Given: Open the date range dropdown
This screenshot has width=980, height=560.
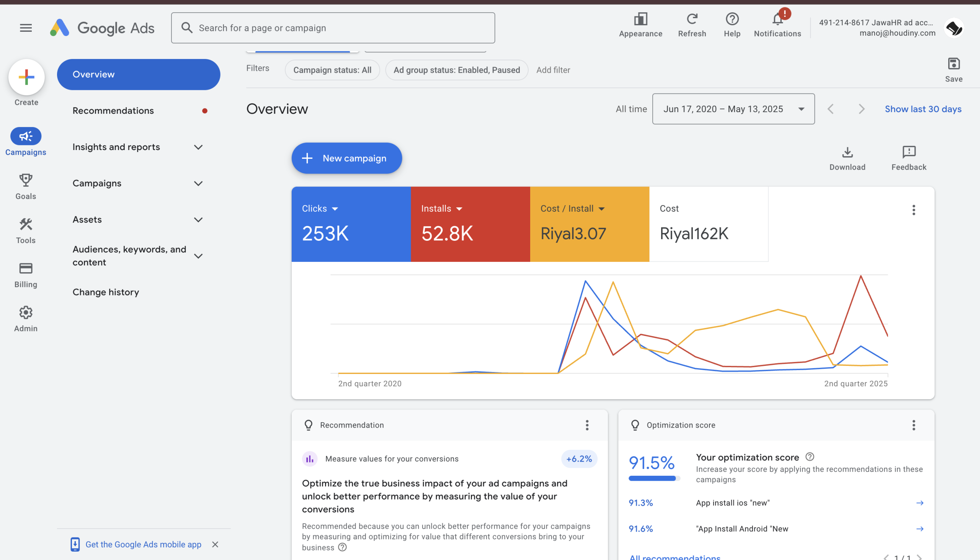Looking at the screenshot, I should coord(733,109).
